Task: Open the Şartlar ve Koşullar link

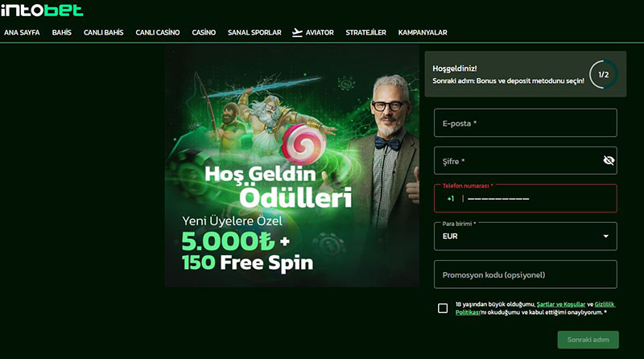Action: [x=561, y=304]
